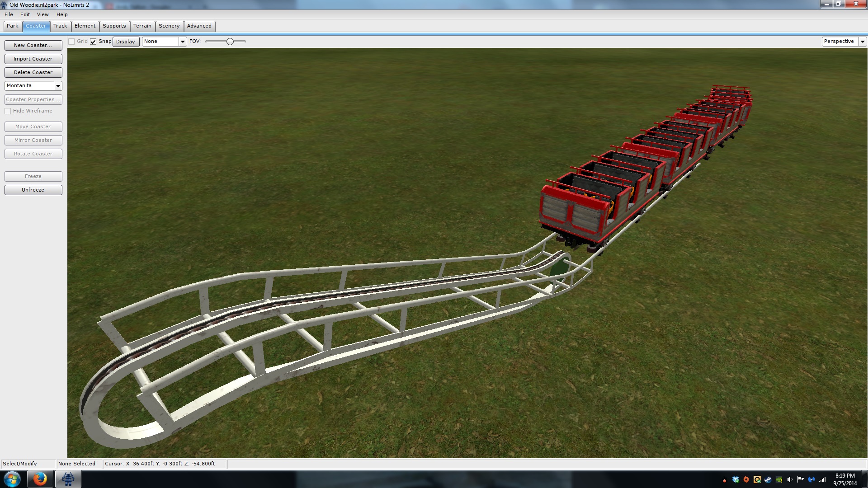
Task: Toggle the Snap checkbox
Action: tap(93, 42)
